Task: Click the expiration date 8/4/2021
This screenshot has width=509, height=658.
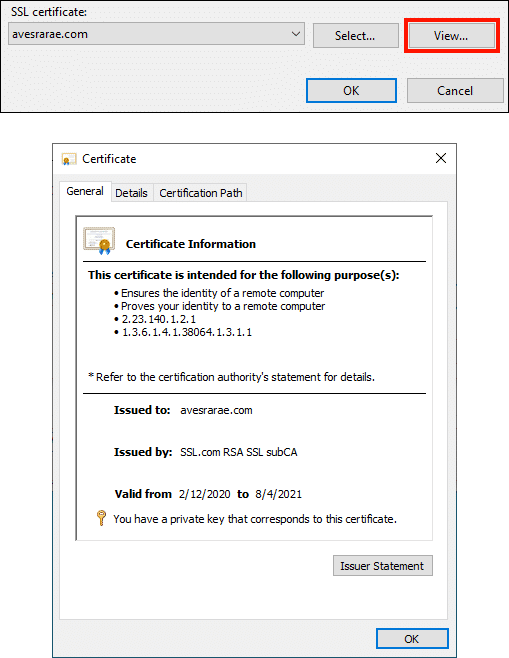Action: pyautogui.click(x=279, y=494)
